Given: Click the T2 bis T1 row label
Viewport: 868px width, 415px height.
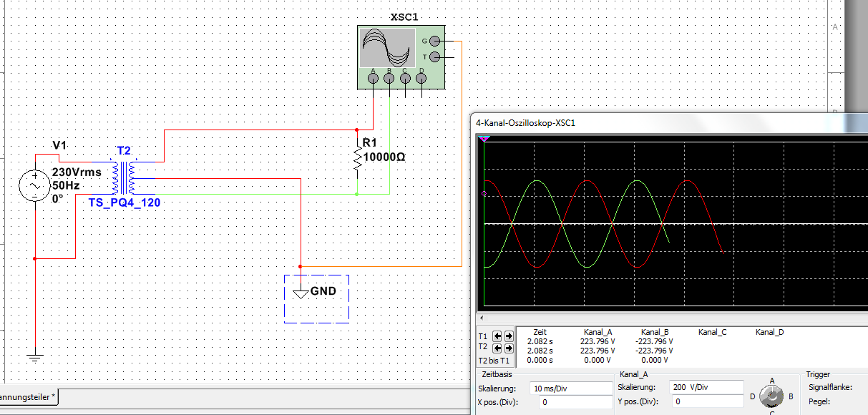Looking at the screenshot, I should [493, 360].
